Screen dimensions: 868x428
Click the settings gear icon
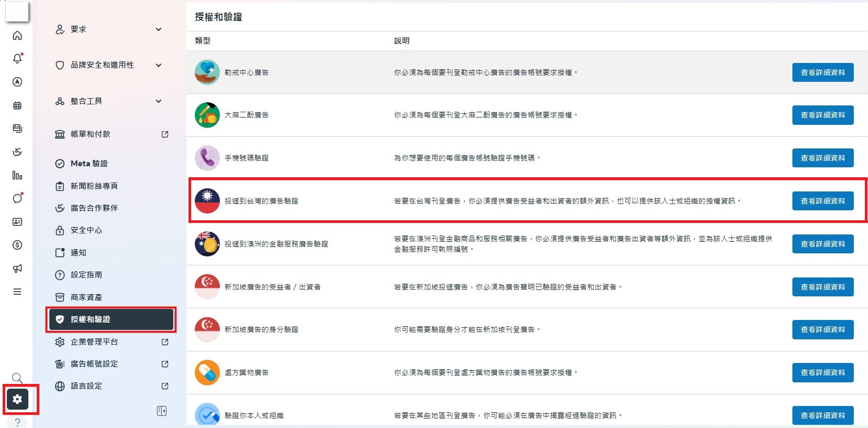17,399
